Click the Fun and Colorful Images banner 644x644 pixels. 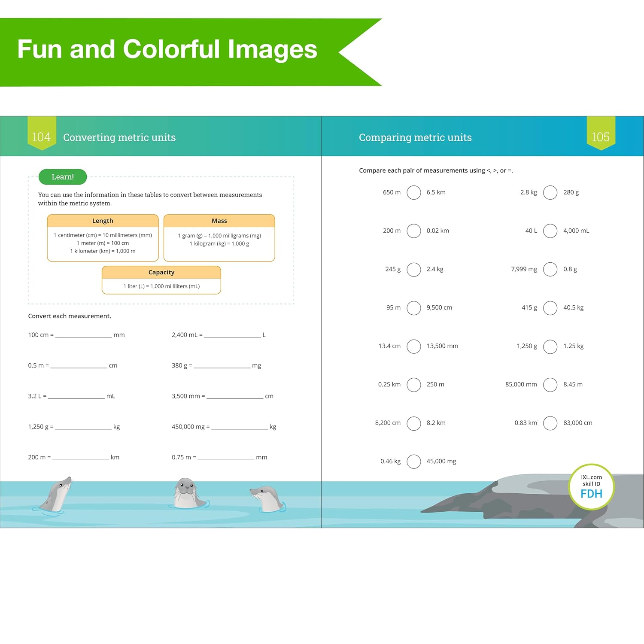click(x=167, y=49)
